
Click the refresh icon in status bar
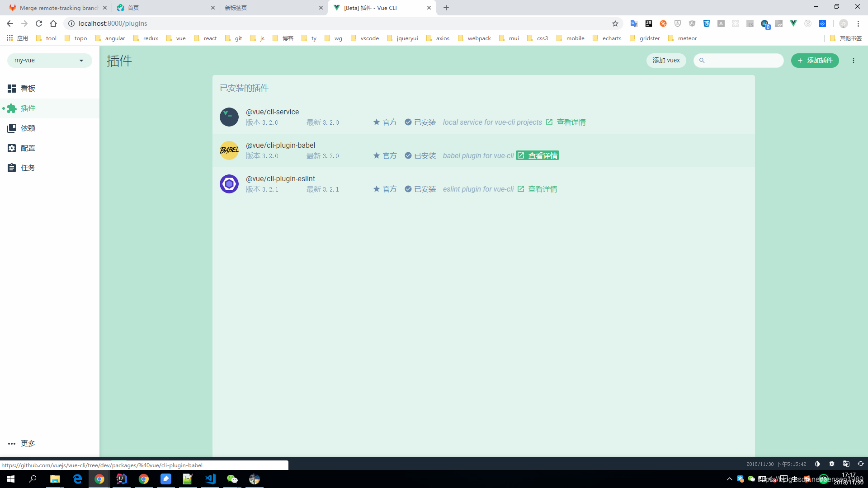coord(861,464)
